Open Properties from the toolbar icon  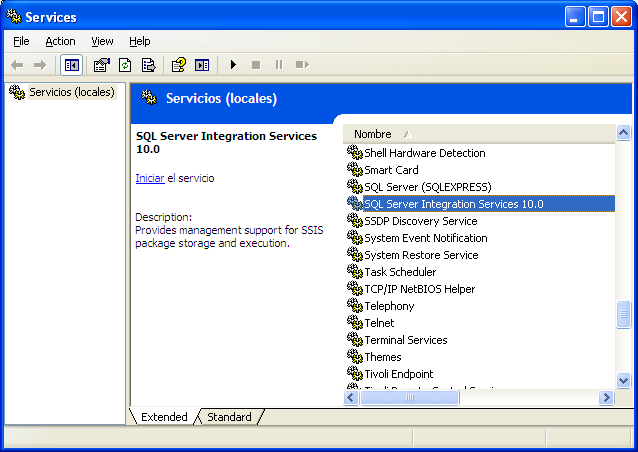[x=101, y=65]
